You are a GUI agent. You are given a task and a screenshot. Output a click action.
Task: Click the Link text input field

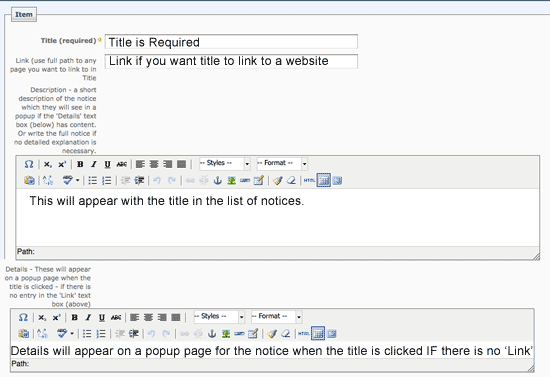(x=231, y=61)
